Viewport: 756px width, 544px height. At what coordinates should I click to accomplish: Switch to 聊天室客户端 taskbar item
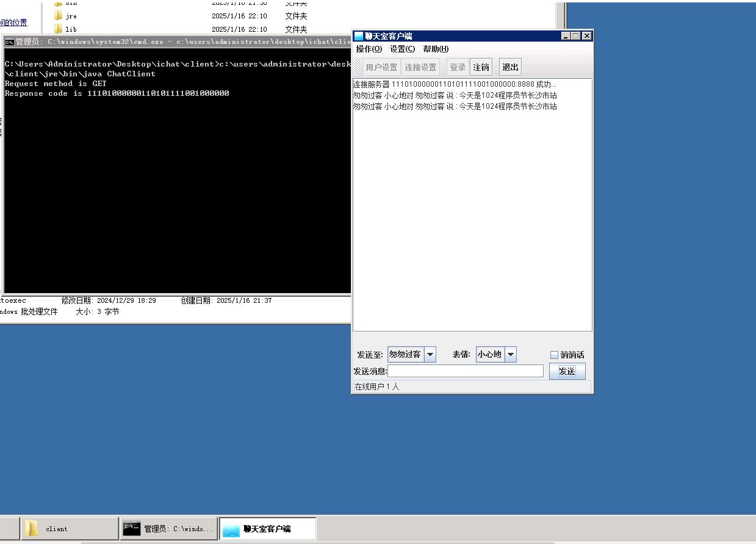click(x=267, y=529)
